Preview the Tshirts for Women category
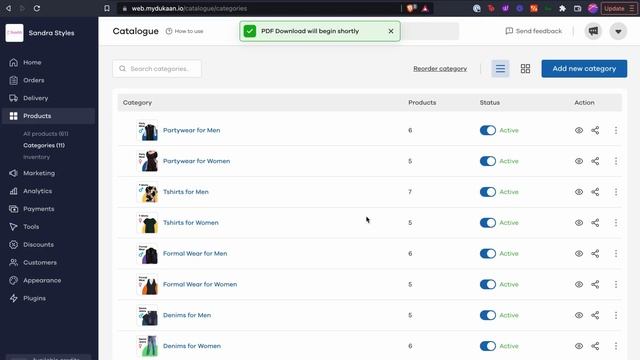Screen dimensions: 640x360 pyautogui.click(x=579, y=223)
